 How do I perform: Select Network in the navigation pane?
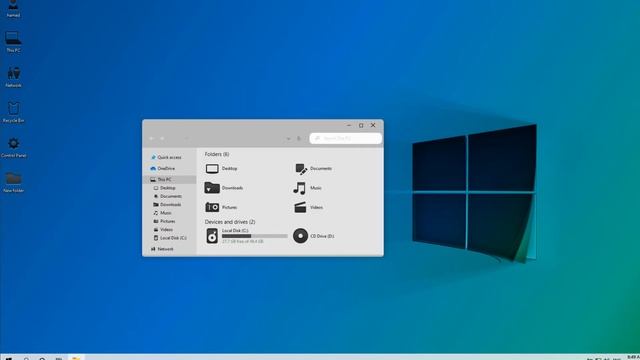click(162, 249)
